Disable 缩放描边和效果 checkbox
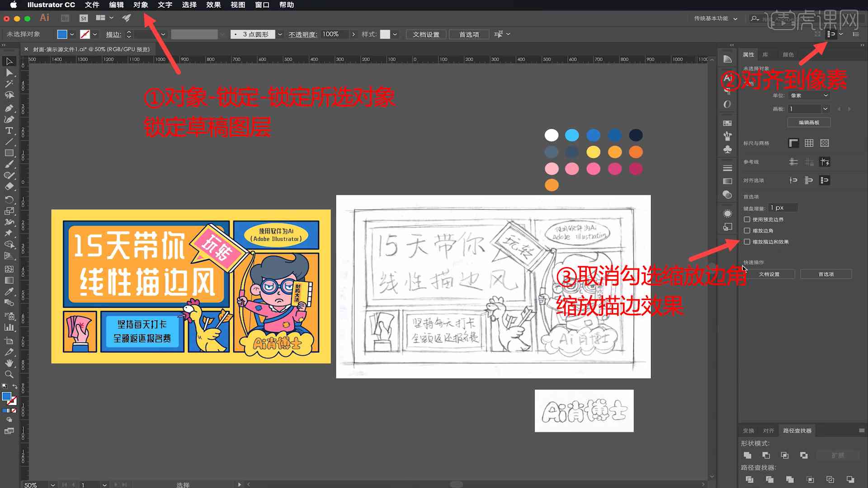The height and width of the screenshot is (488, 868). (x=747, y=241)
